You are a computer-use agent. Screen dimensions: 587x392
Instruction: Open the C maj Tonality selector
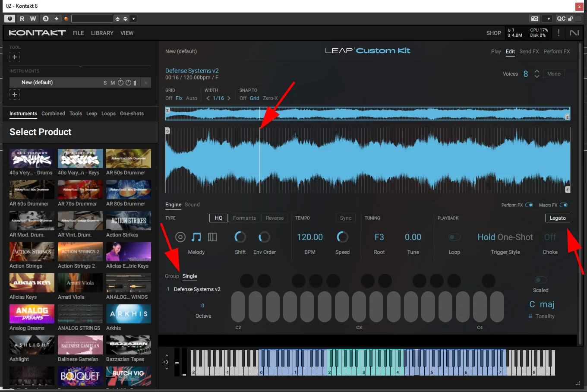(x=542, y=304)
